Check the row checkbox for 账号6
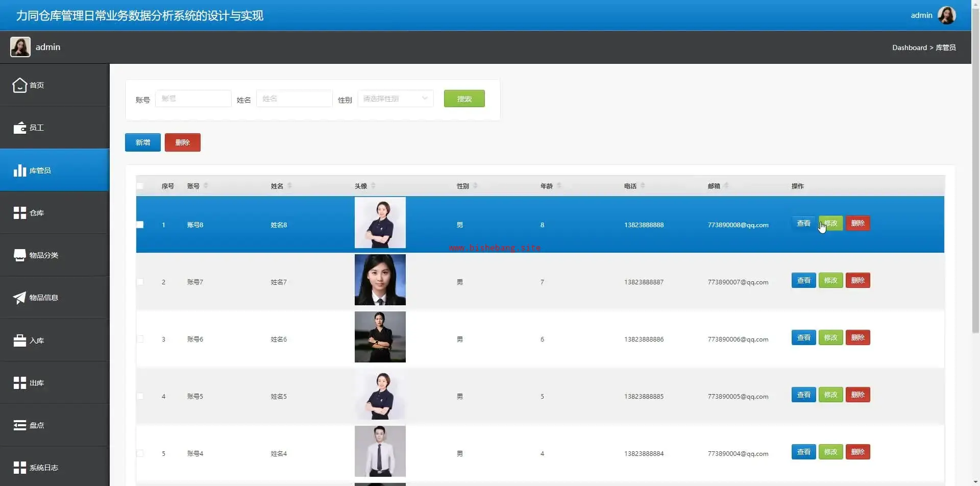This screenshot has height=486, width=980. coord(140,339)
